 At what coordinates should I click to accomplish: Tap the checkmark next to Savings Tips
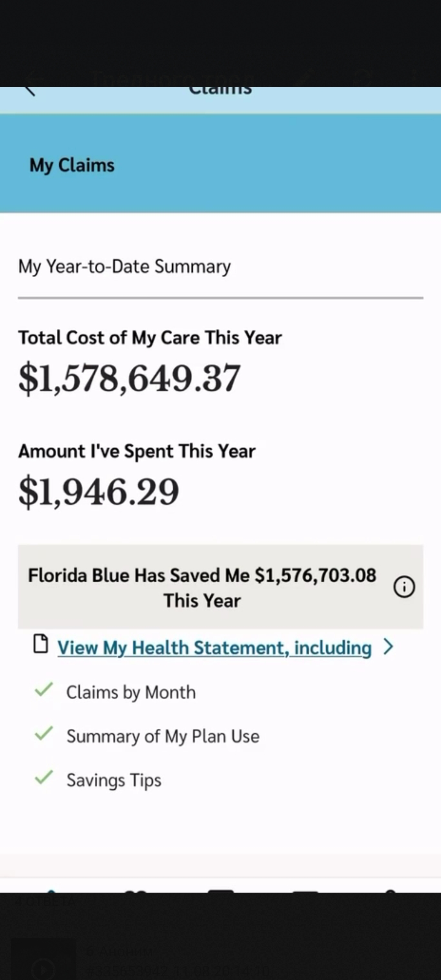(x=44, y=777)
